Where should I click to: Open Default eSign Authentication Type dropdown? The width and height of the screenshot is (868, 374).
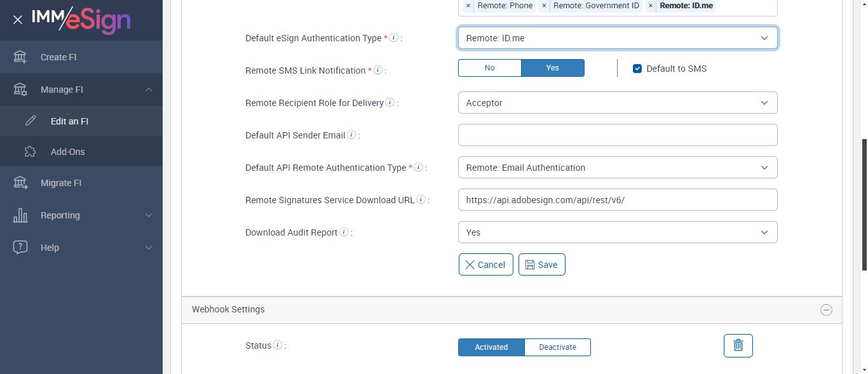coord(617,38)
